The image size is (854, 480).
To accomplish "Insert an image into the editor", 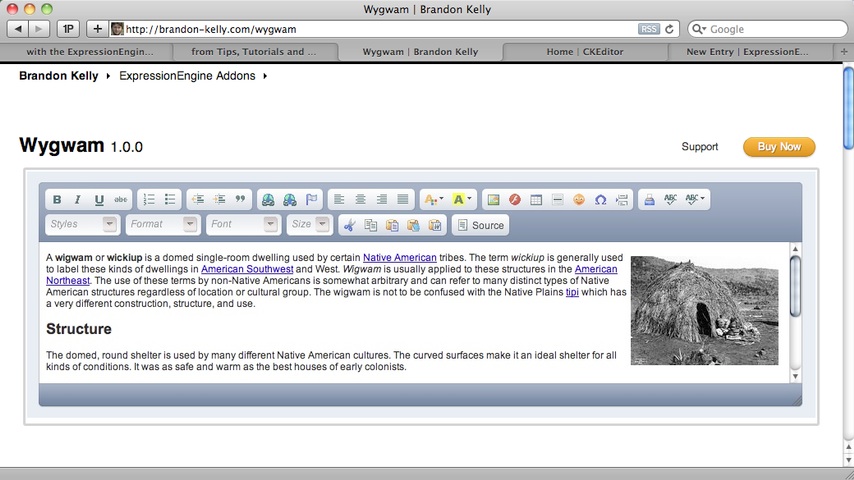I will tap(493, 200).
